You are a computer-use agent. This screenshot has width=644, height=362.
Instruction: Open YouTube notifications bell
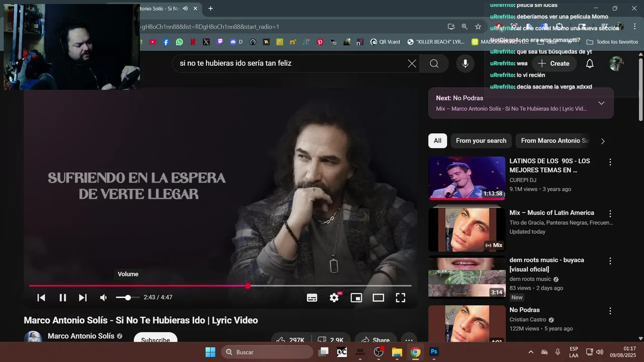pyautogui.click(x=590, y=63)
